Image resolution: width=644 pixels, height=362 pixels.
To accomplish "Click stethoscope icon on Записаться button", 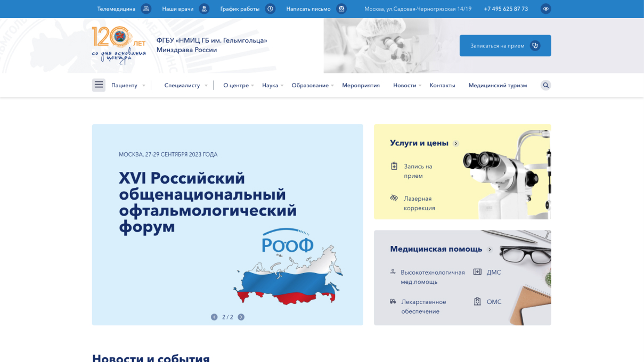I will [x=535, y=46].
